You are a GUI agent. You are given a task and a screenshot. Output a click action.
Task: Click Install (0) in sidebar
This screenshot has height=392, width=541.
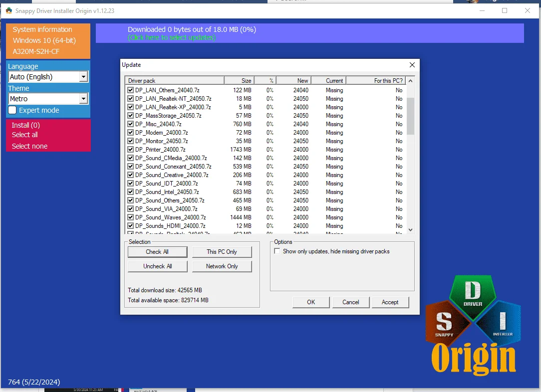tap(25, 125)
